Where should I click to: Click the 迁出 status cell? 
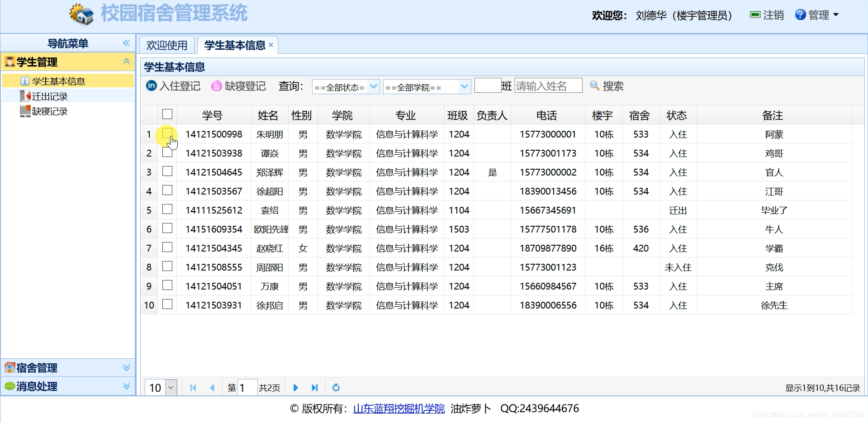point(678,210)
